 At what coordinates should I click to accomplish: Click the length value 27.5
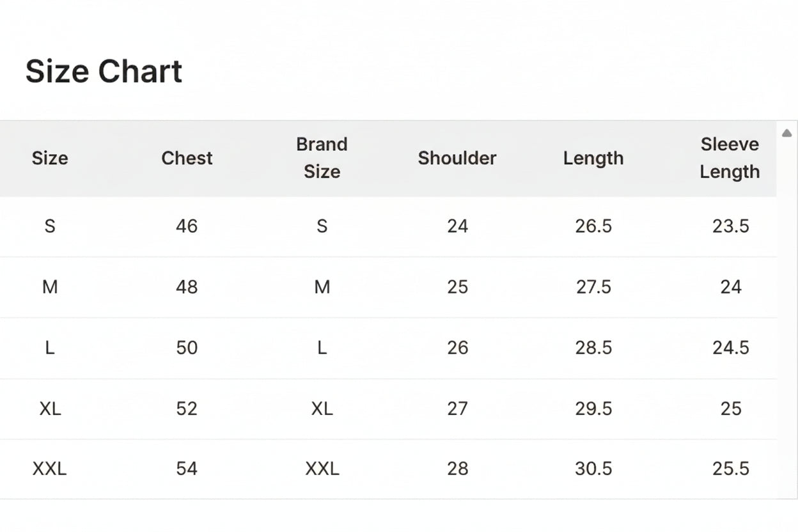593,286
